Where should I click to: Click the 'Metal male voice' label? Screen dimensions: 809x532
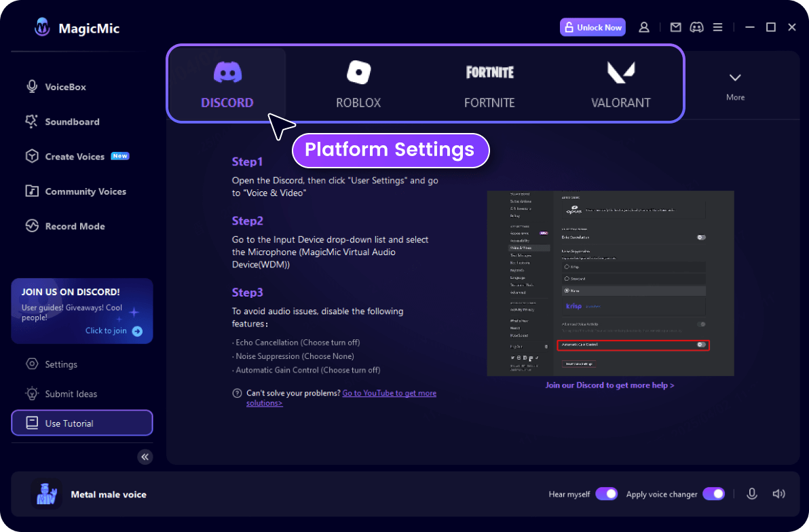pyautogui.click(x=109, y=494)
